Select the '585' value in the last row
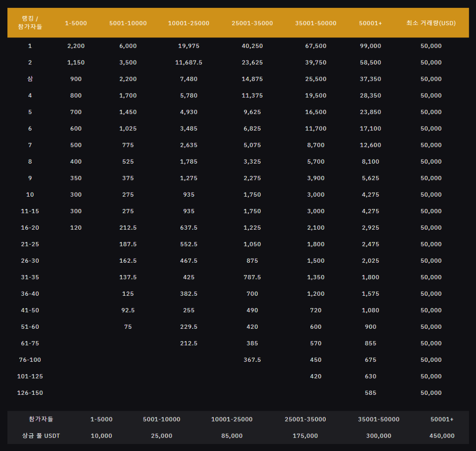The image size is (476, 451). point(371,393)
